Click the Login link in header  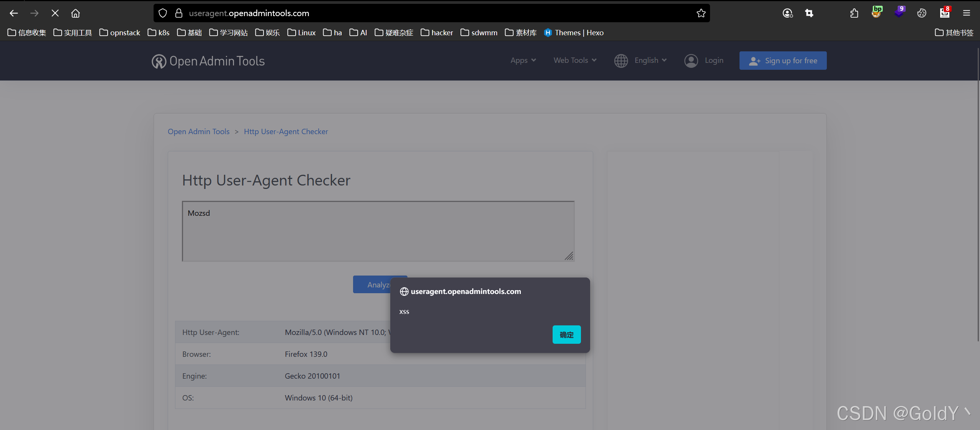713,61
